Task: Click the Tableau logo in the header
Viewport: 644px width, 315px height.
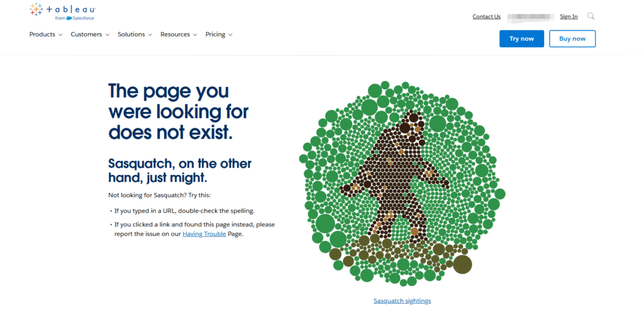Action: coord(62,11)
